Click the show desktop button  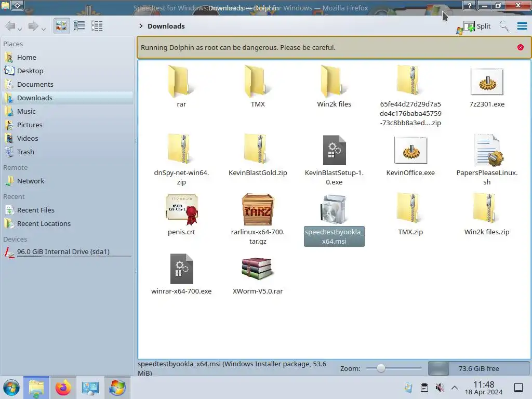(x=518, y=388)
